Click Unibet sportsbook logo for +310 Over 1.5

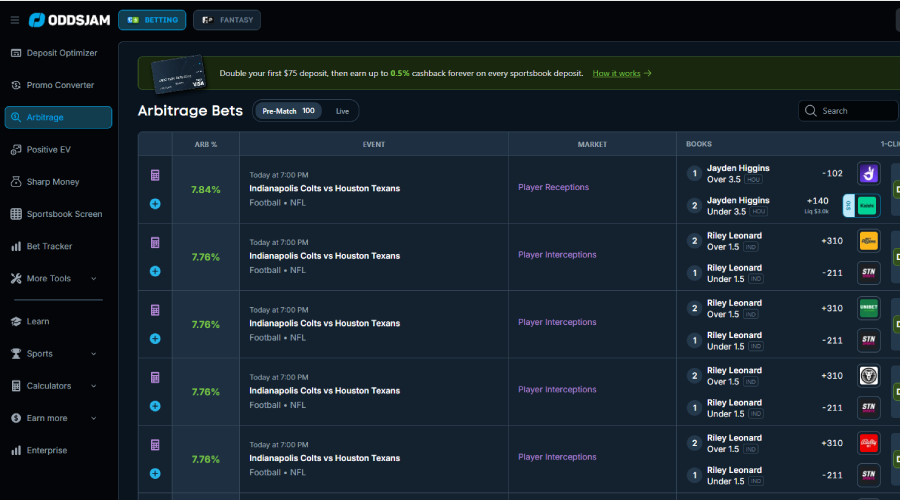click(868, 308)
